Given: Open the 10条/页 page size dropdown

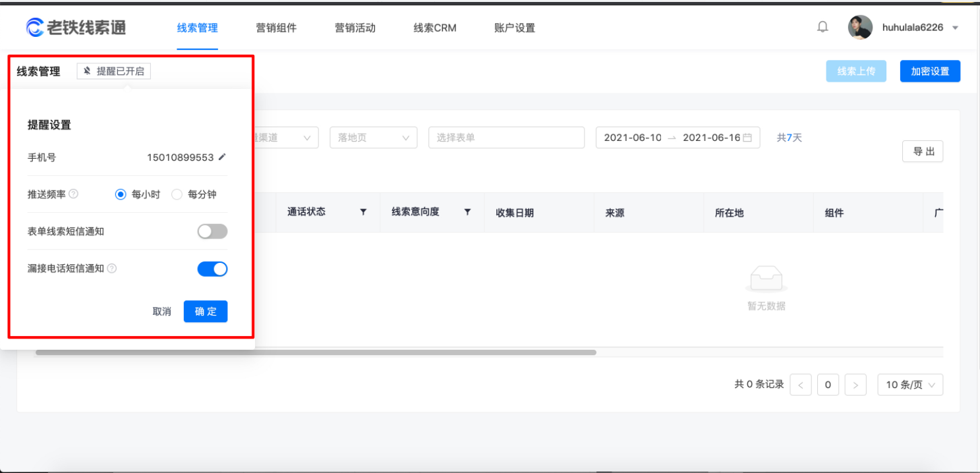Looking at the screenshot, I should [909, 385].
